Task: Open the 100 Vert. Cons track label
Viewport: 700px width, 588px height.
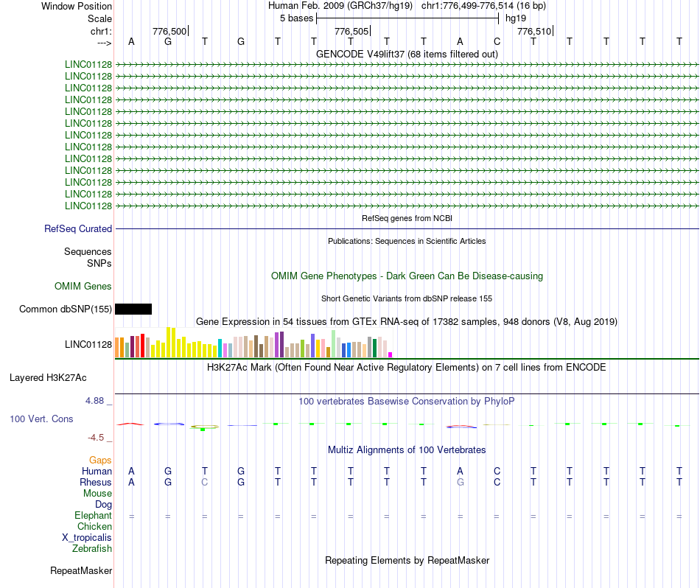Action: coord(41,419)
